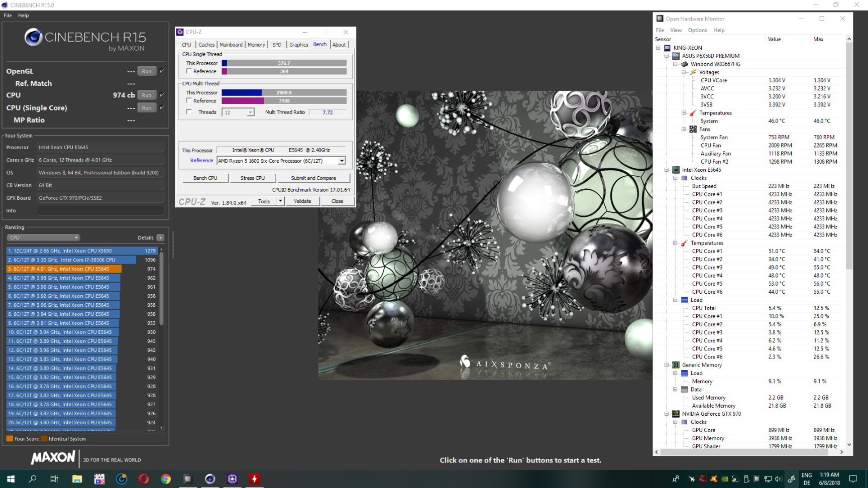The height and width of the screenshot is (488, 868).
Task: Click the orange Your Score legend swatch
Action: (10, 439)
